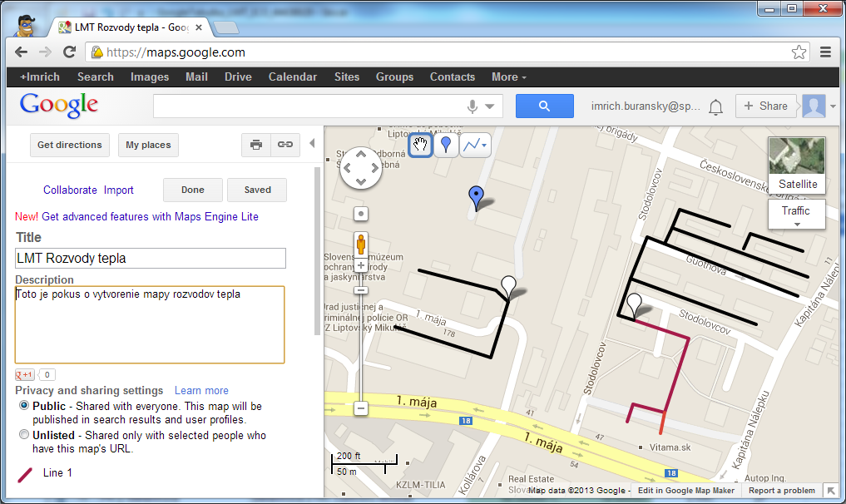Image resolution: width=846 pixels, height=504 pixels.
Task: Click the blue search button
Action: [x=544, y=106]
